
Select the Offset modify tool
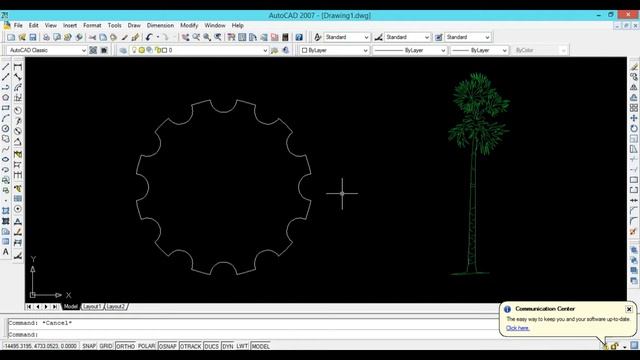pyautogui.click(x=634, y=97)
